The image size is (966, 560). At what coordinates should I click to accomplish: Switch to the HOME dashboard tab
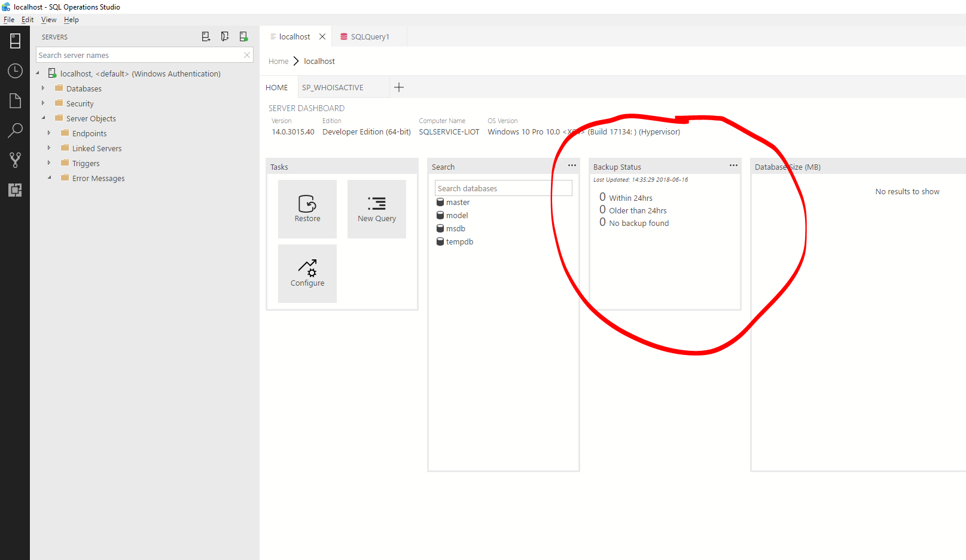pos(277,87)
